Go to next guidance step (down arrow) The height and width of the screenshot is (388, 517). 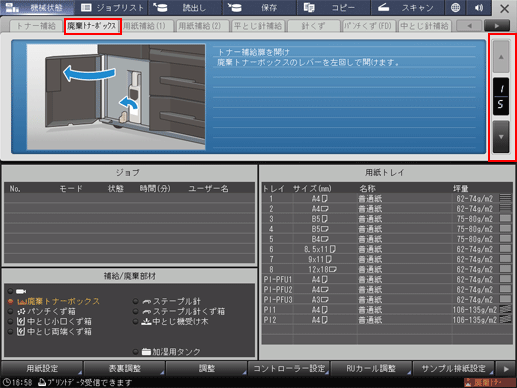[501, 137]
